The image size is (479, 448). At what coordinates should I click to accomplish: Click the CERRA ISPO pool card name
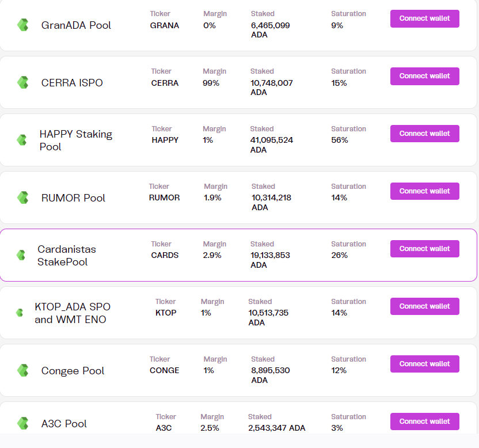click(72, 83)
